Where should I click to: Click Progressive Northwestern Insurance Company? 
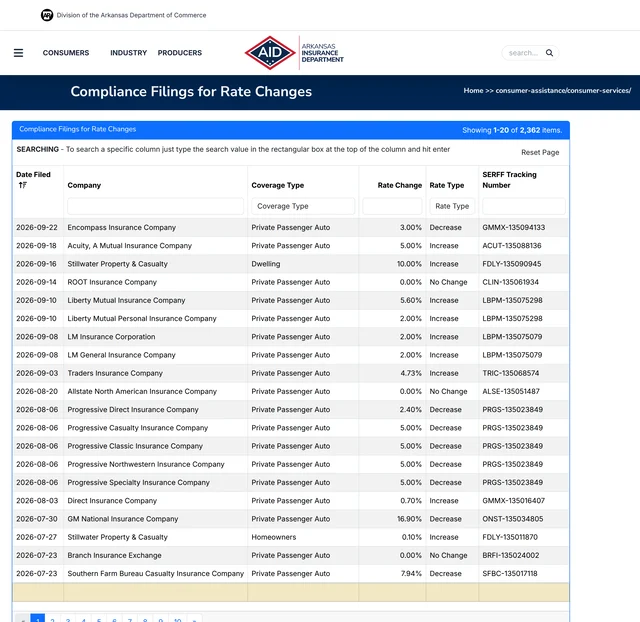[146, 464]
